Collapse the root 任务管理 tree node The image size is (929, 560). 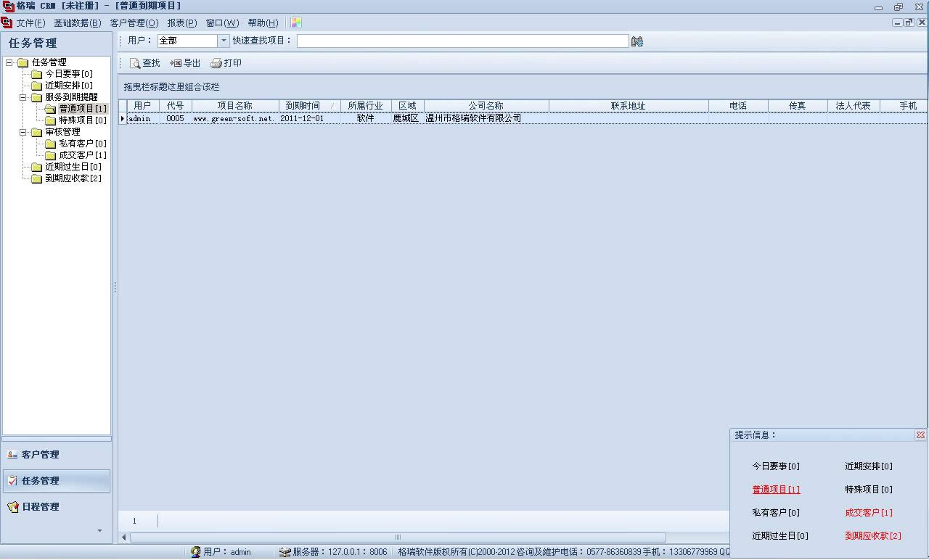[x=9, y=62]
